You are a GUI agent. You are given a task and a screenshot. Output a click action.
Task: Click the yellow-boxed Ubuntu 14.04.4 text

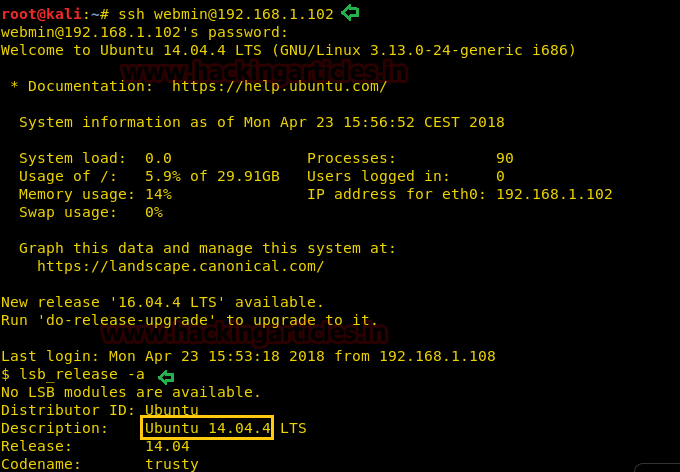(x=207, y=428)
